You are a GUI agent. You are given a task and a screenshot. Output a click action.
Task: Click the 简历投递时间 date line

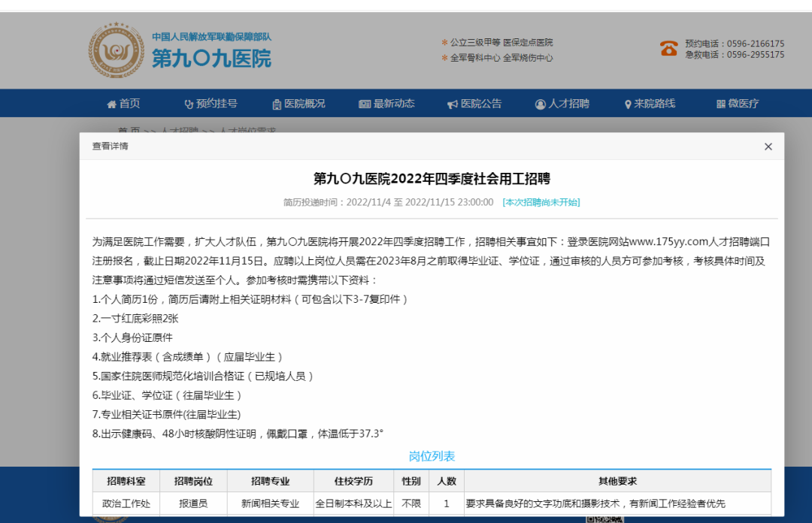388,202
